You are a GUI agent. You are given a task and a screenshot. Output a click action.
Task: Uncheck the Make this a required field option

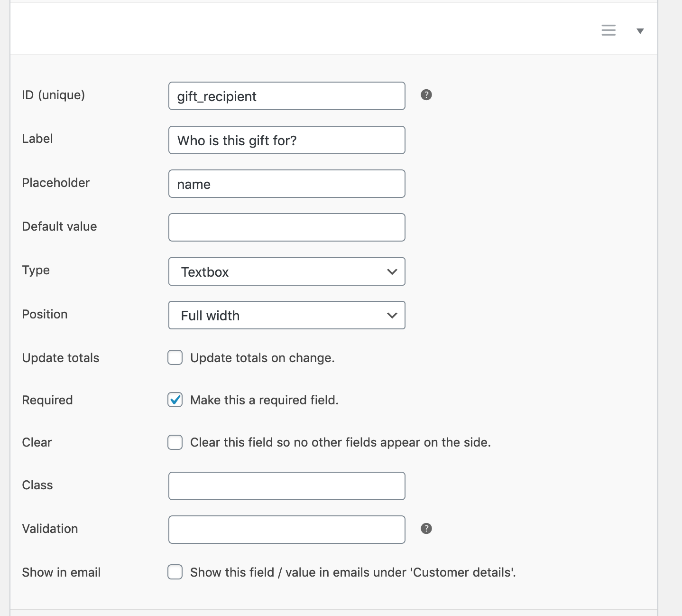[x=175, y=400]
